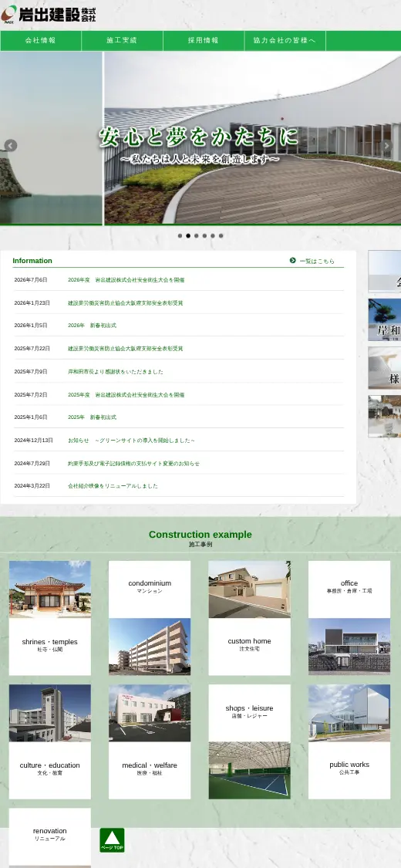
Task: Open the culture・education category
Action: [50, 769]
